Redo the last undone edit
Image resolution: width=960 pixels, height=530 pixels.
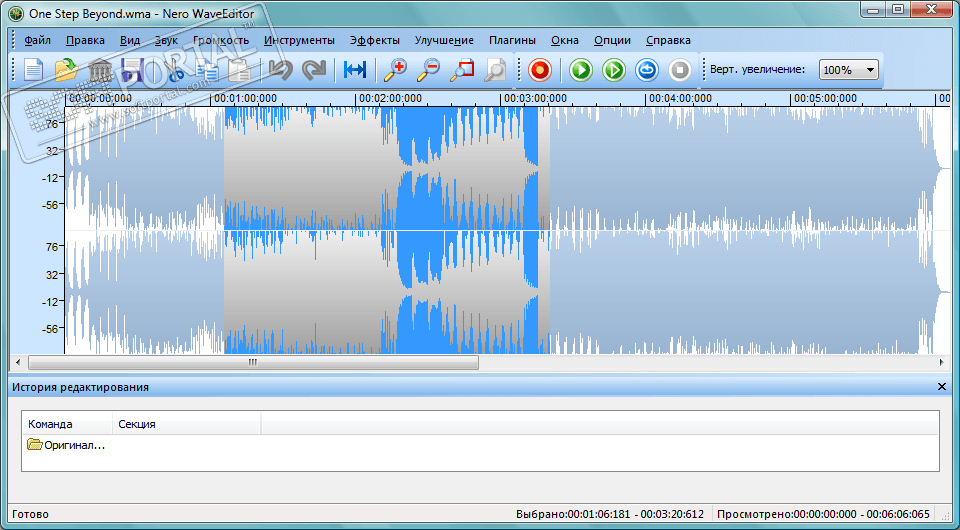click(x=314, y=70)
